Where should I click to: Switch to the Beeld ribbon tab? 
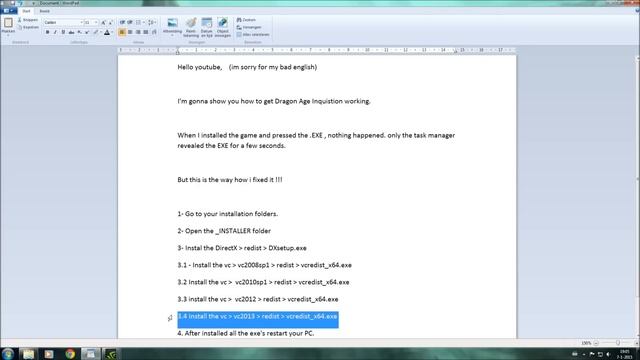click(x=44, y=11)
